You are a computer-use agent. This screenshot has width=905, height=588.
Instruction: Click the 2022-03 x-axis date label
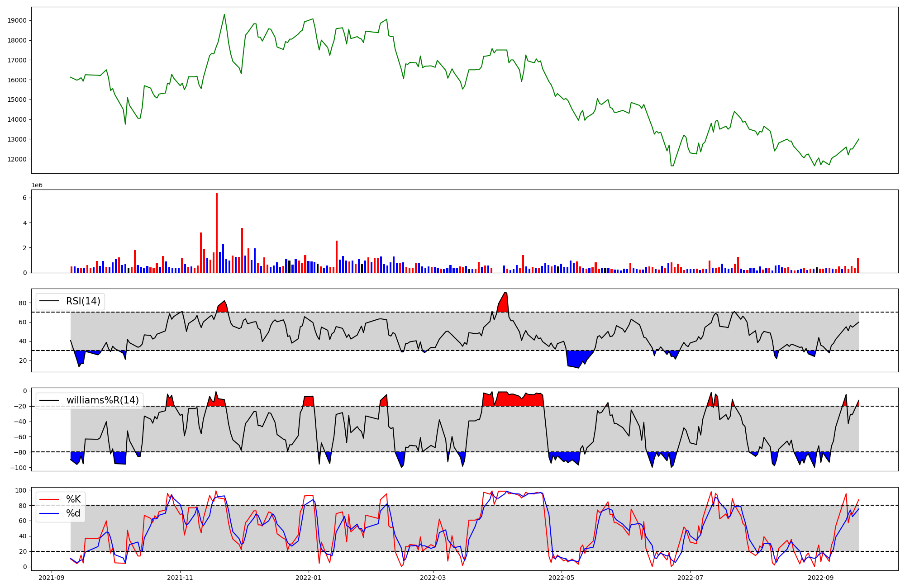pos(433,578)
